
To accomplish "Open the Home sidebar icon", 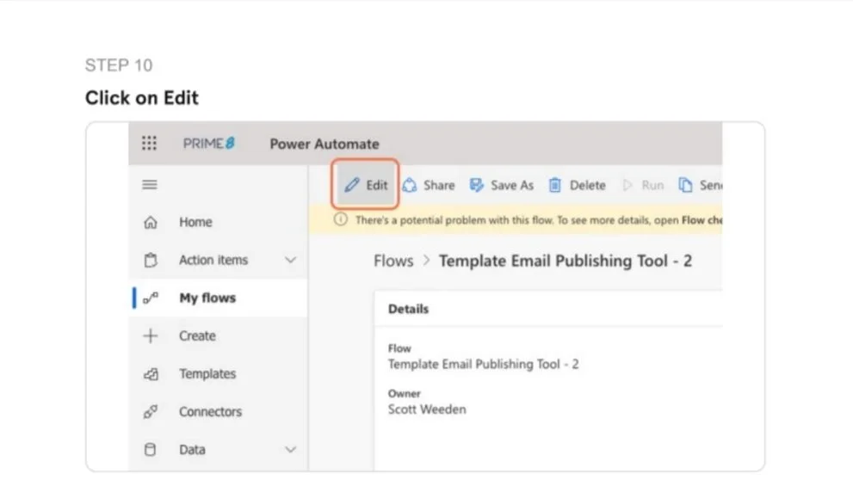I will (151, 222).
